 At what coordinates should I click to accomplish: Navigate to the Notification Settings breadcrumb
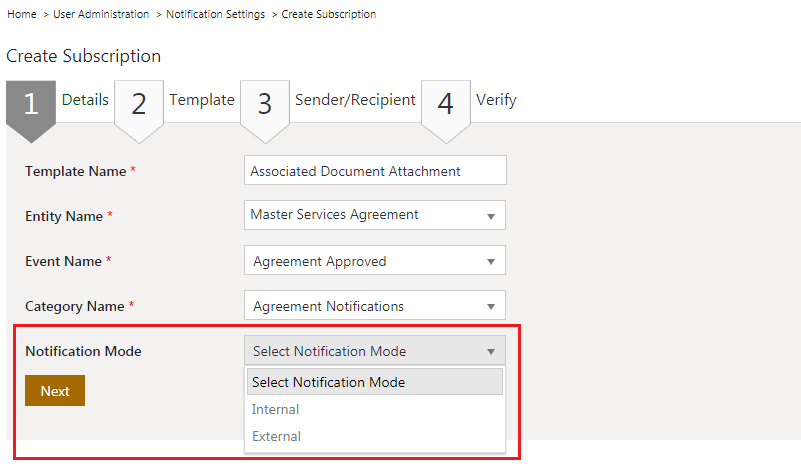point(215,14)
